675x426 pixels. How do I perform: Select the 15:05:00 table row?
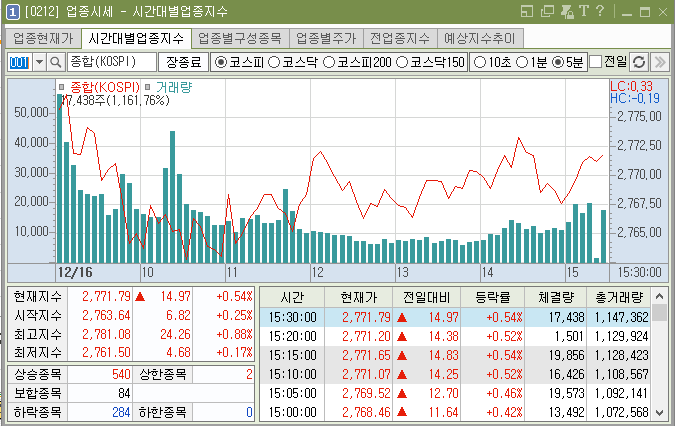(x=455, y=393)
